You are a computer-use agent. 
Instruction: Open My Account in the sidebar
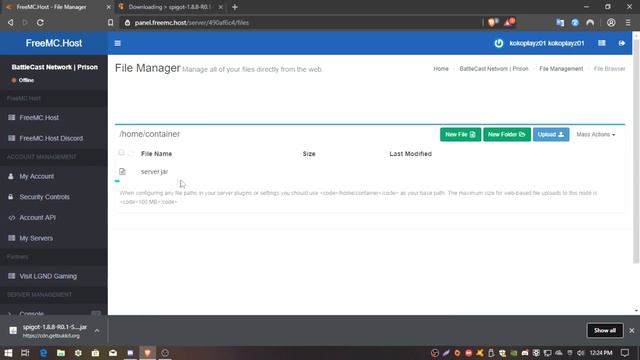point(54,176)
